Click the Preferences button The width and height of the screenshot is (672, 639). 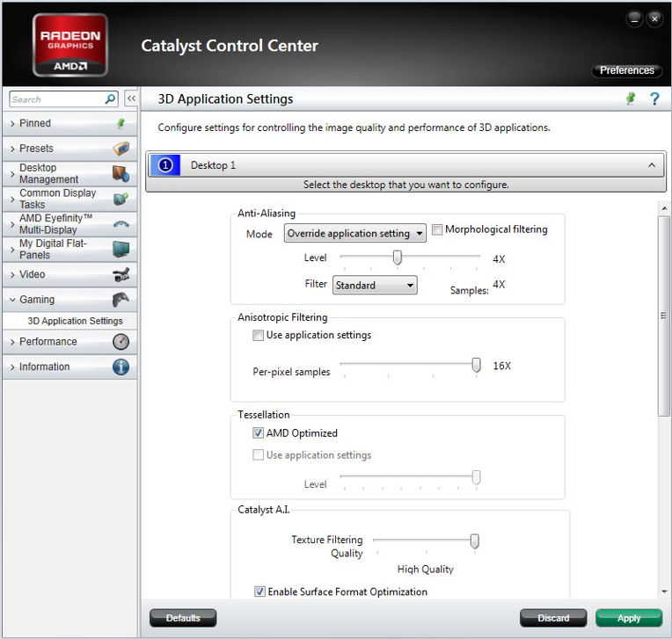(x=626, y=70)
